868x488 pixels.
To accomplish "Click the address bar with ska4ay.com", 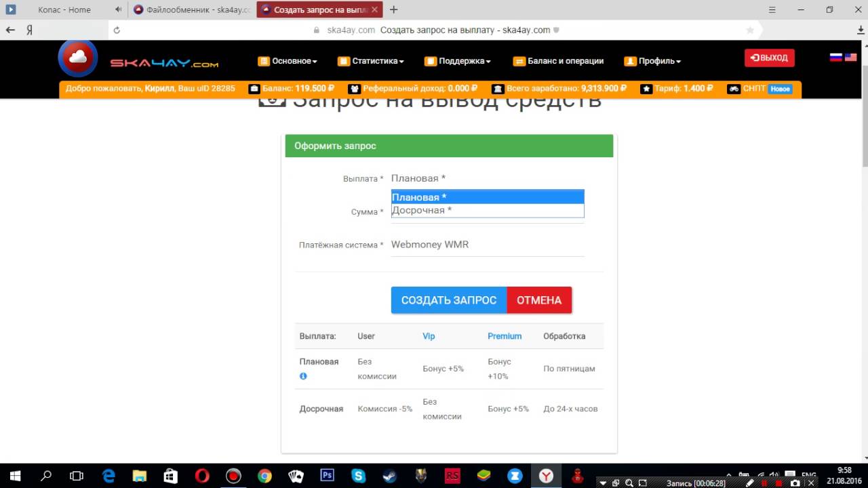I will point(434,30).
